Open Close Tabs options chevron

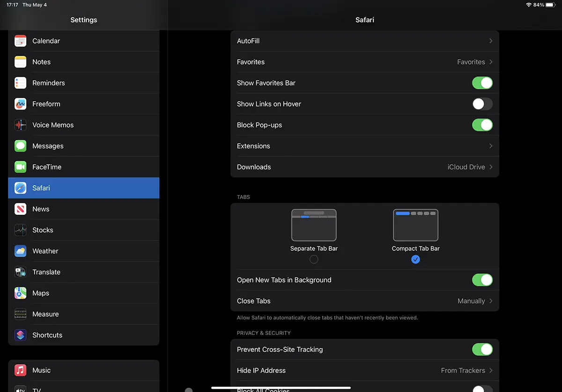pos(491,301)
